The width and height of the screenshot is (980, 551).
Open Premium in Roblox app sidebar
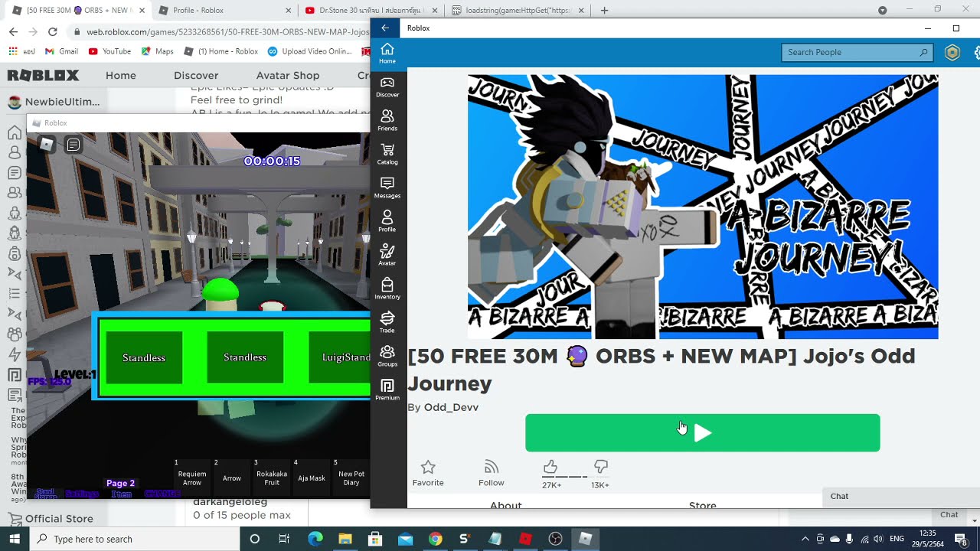click(x=387, y=390)
